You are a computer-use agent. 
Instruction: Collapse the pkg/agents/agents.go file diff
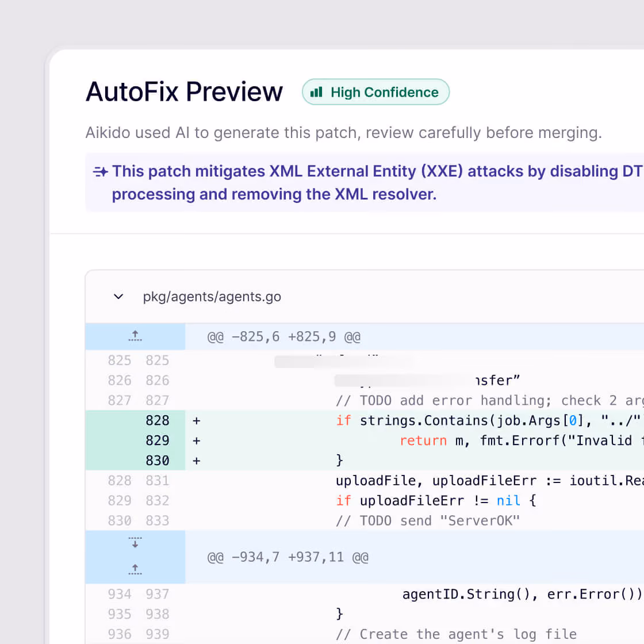pyautogui.click(x=118, y=297)
